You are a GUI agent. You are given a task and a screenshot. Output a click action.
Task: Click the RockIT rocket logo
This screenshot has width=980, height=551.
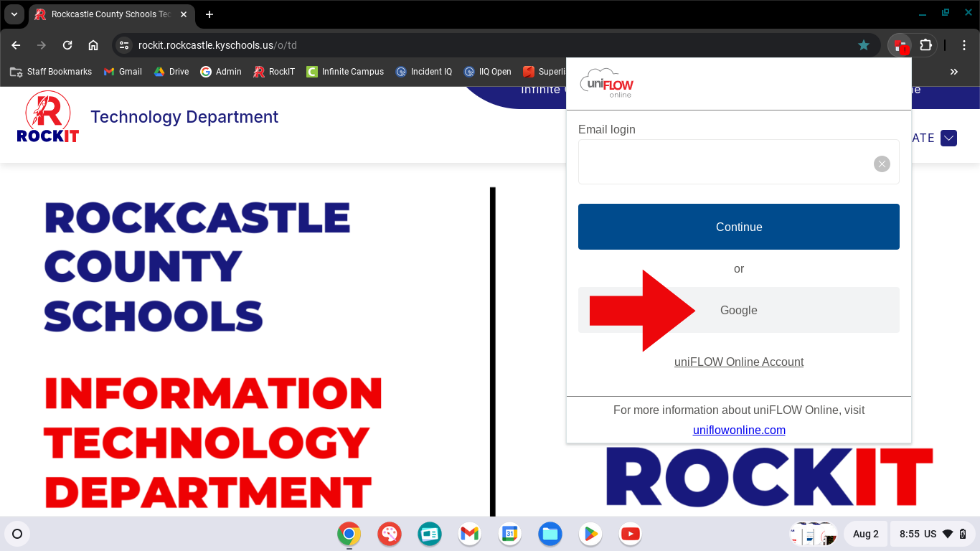pyautogui.click(x=48, y=117)
